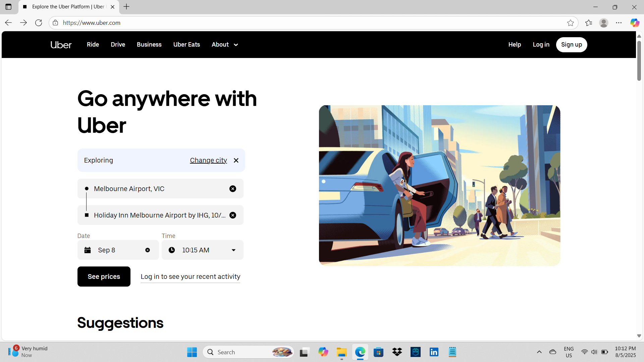The width and height of the screenshot is (644, 362).
Task: Open the Notepad app in taskbar
Action: 452,352
